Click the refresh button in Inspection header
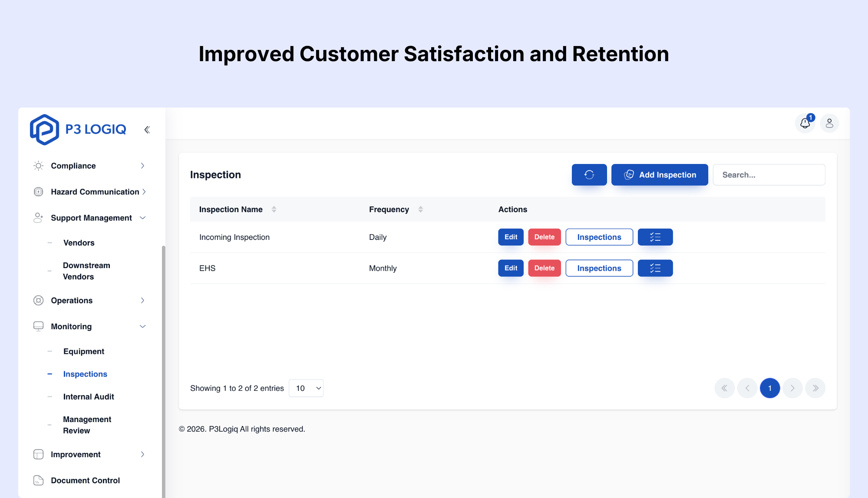 tap(589, 175)
